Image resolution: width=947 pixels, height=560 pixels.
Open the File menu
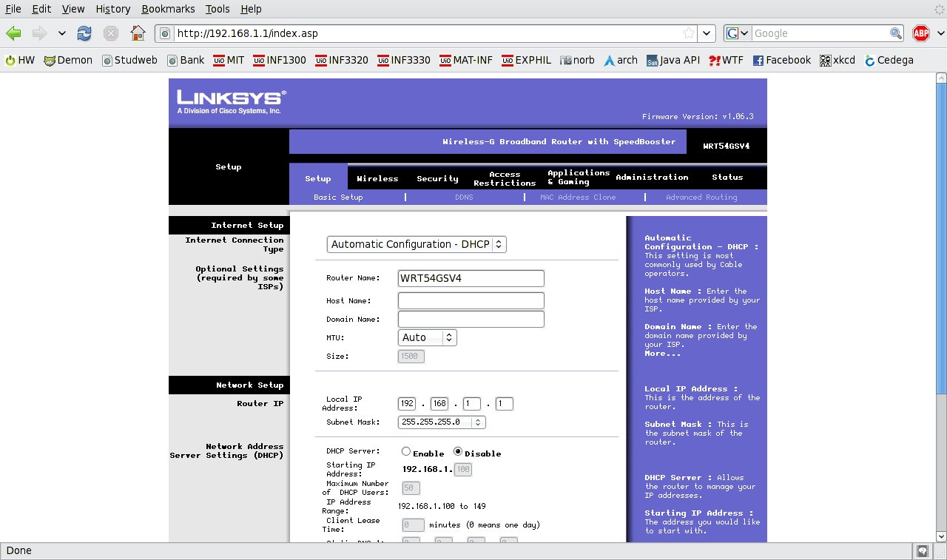[13, 9]
